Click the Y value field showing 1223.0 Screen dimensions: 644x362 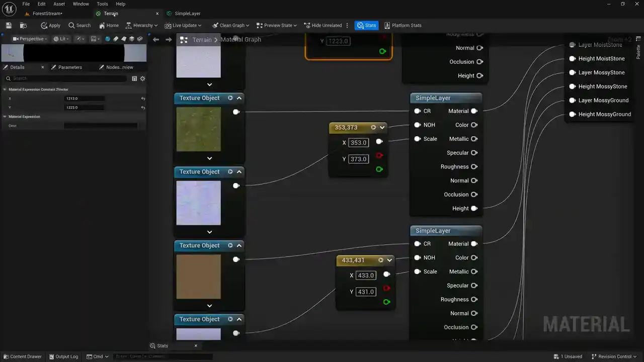pos(85,108)
